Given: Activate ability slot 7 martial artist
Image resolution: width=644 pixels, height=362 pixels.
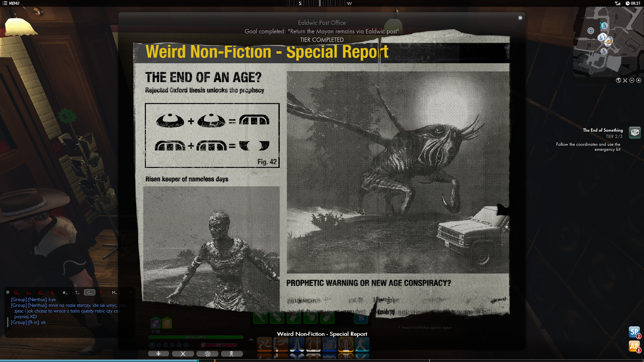Looking at the screenshot, I should 362,345.
